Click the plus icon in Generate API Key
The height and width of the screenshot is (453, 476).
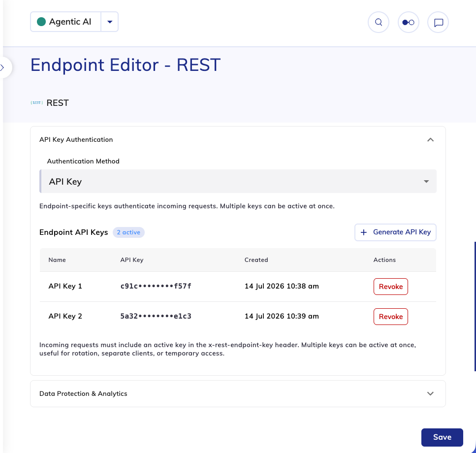point(364,232)
